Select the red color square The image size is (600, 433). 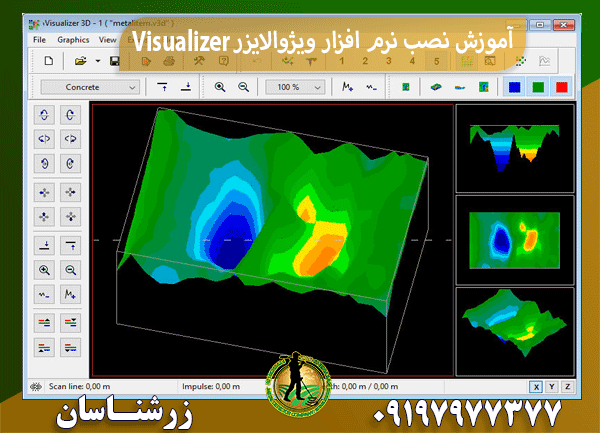(562, 87)
